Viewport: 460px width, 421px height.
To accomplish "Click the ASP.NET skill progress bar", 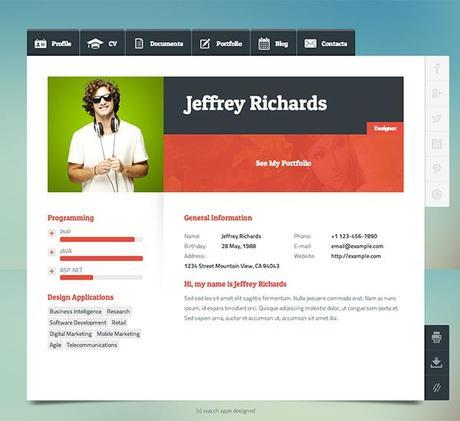I will [101, 277].
